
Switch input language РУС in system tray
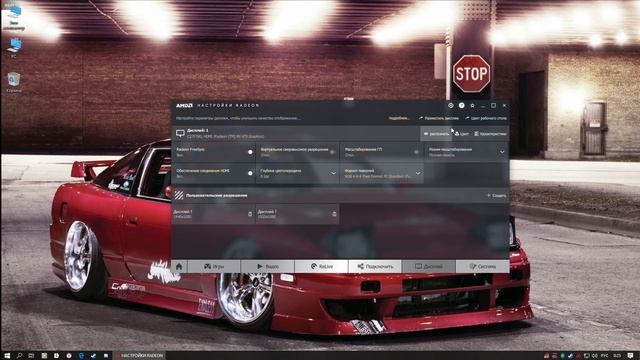(604, 356)
